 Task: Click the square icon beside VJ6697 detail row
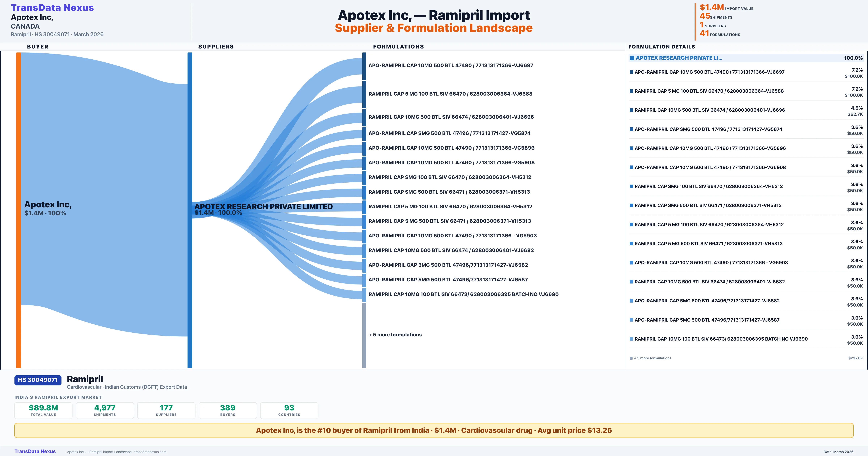(631, 72)
